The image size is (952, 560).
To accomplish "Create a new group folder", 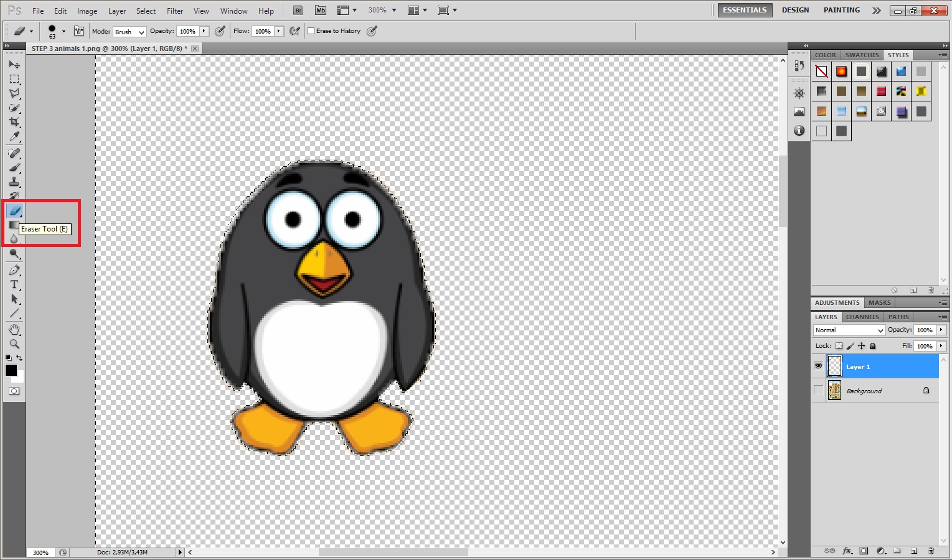I will coord(897,551).
